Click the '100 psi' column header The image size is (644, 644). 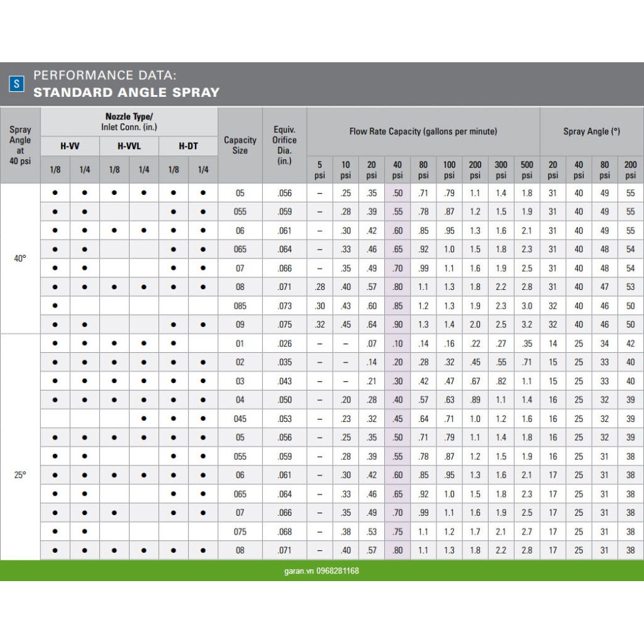449,170
